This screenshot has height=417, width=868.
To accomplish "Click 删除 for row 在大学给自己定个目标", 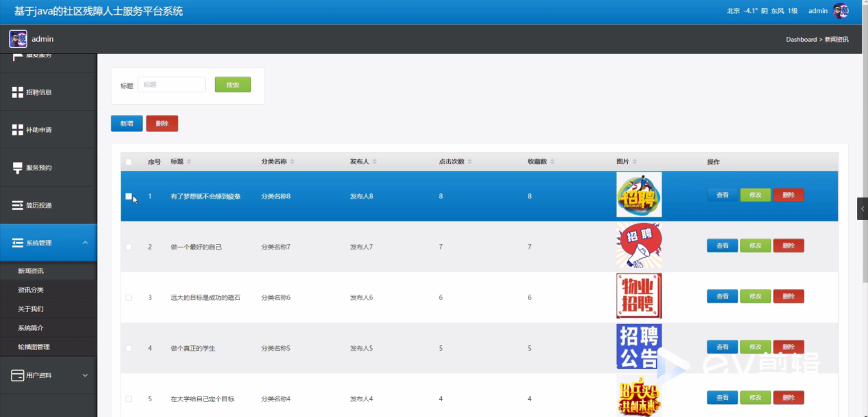I will pos(789,397).
